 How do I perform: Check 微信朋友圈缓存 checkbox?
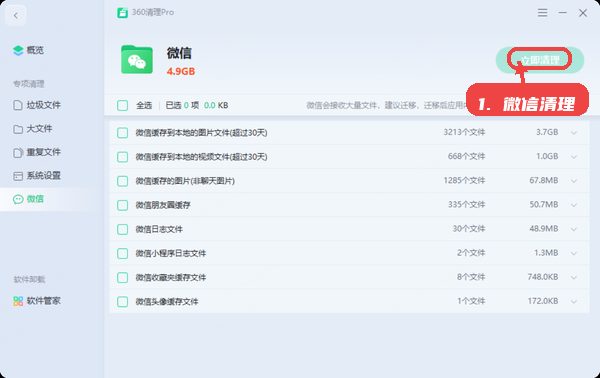coord(122,205)
